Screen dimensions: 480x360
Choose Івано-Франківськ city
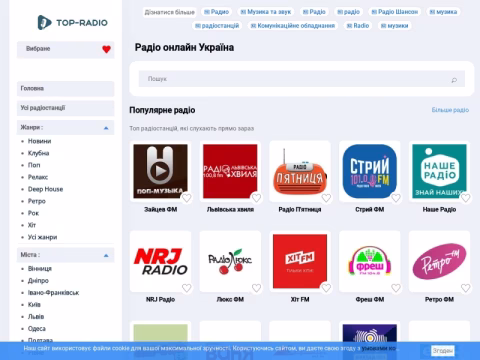53,293
